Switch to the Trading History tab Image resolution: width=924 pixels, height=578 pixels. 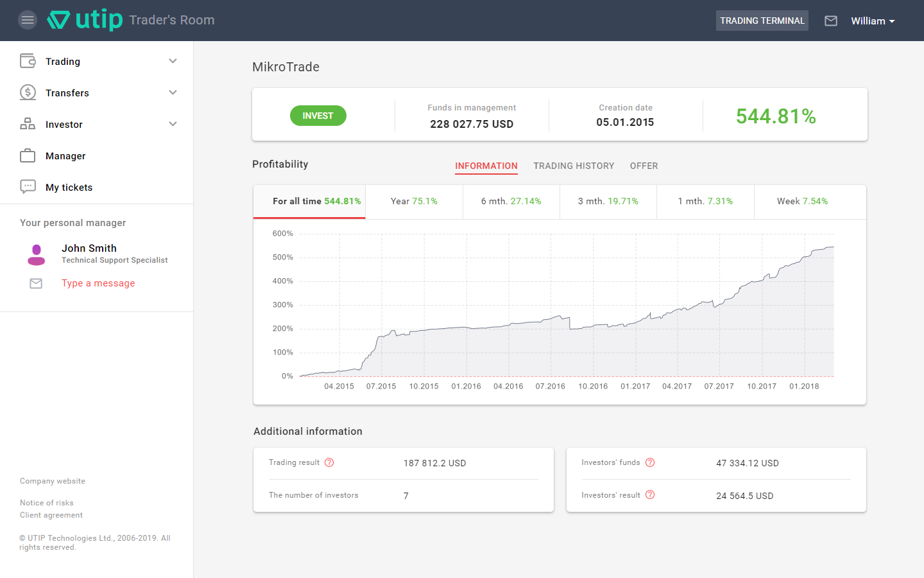pos(574,166)
